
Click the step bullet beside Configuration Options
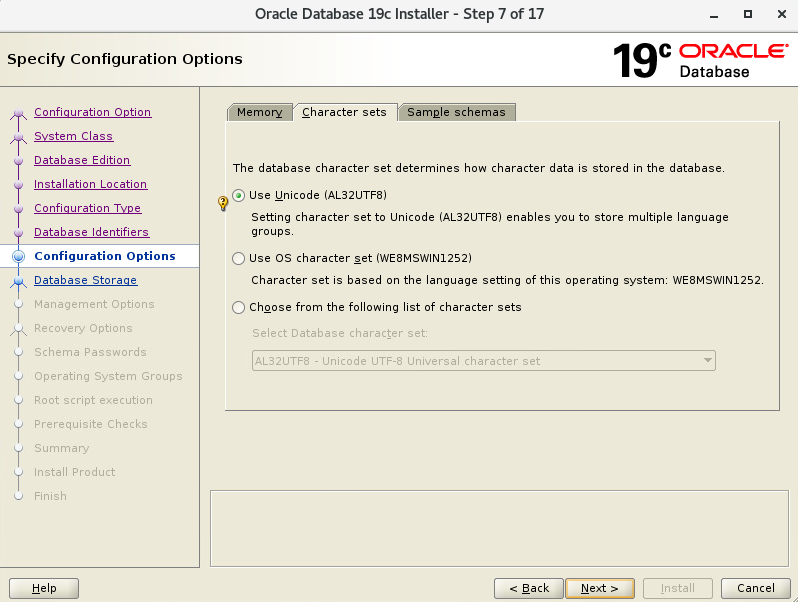(18, 256)
